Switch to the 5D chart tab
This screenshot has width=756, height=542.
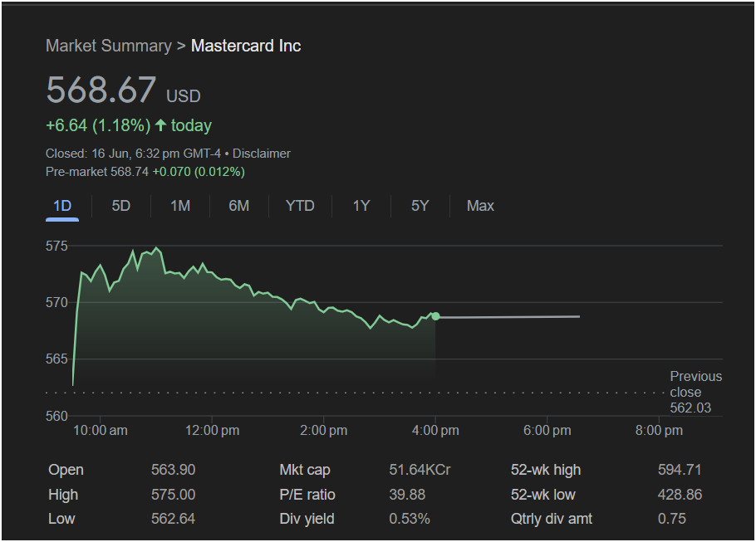[121, 206]
